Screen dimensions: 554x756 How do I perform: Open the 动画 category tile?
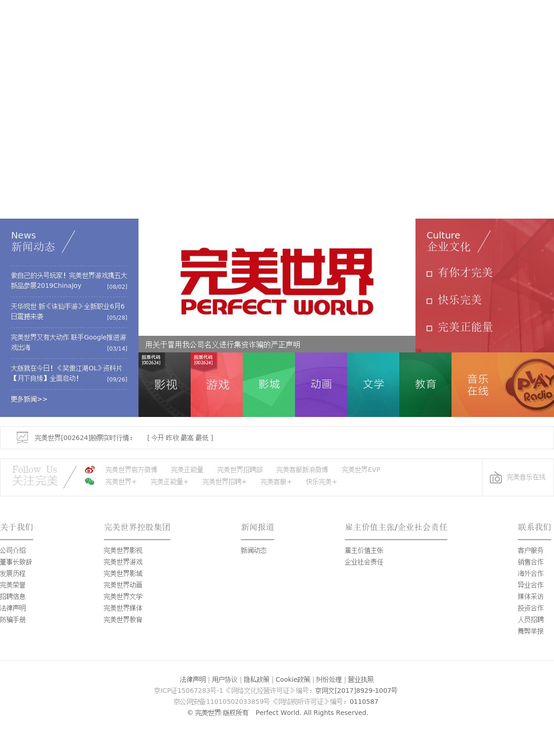pos(321,385)
